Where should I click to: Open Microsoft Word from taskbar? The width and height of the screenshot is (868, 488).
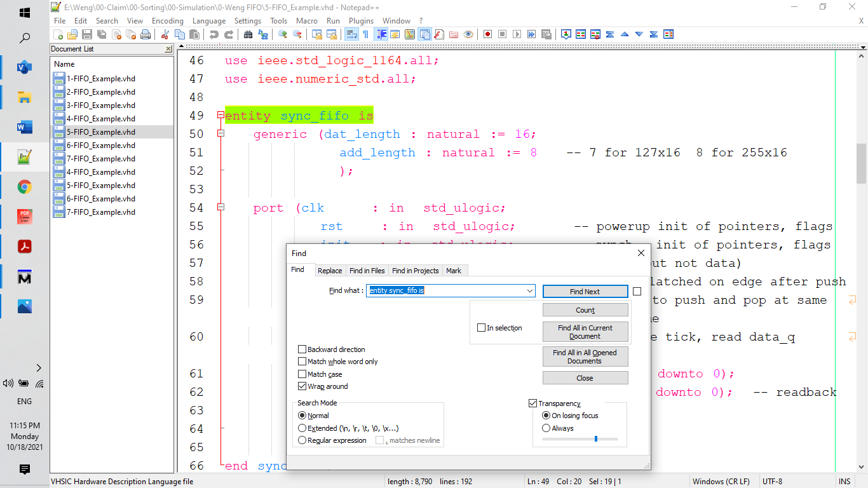pos(25,127)
